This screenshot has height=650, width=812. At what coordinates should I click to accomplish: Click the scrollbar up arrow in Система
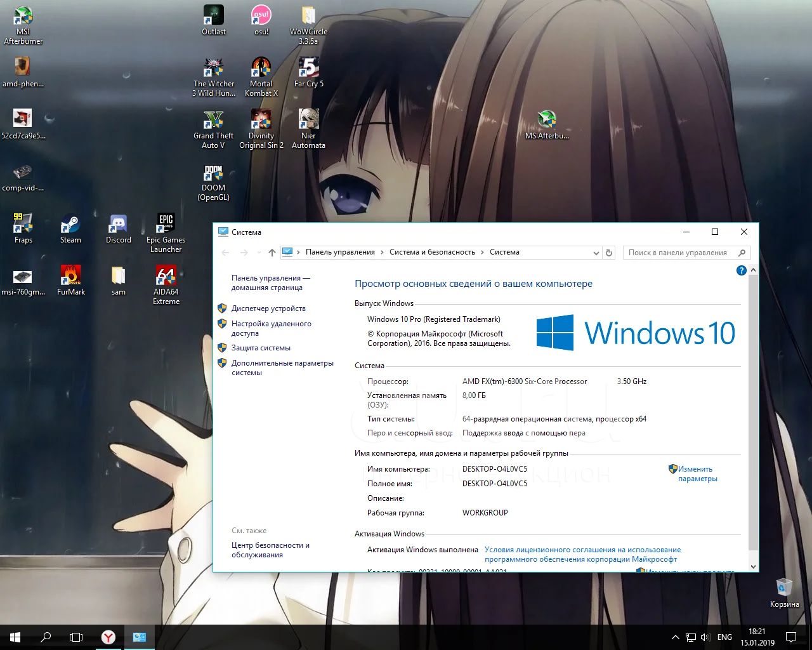point(753,270)
